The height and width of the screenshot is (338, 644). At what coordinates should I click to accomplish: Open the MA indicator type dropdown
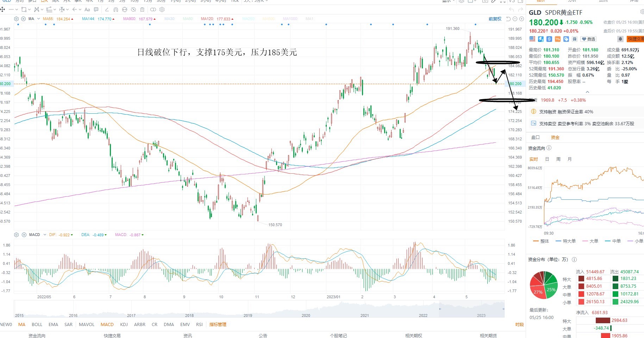tap(38, 19)
